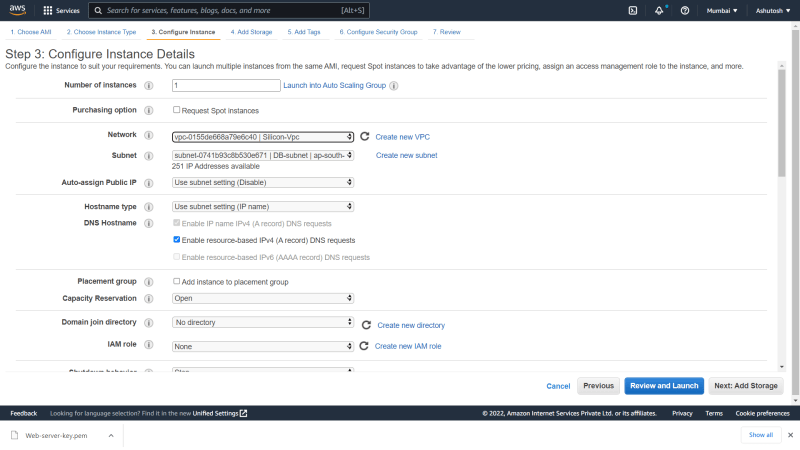
Task: Open the Hostname type dropdown
Action: point(263,207)
